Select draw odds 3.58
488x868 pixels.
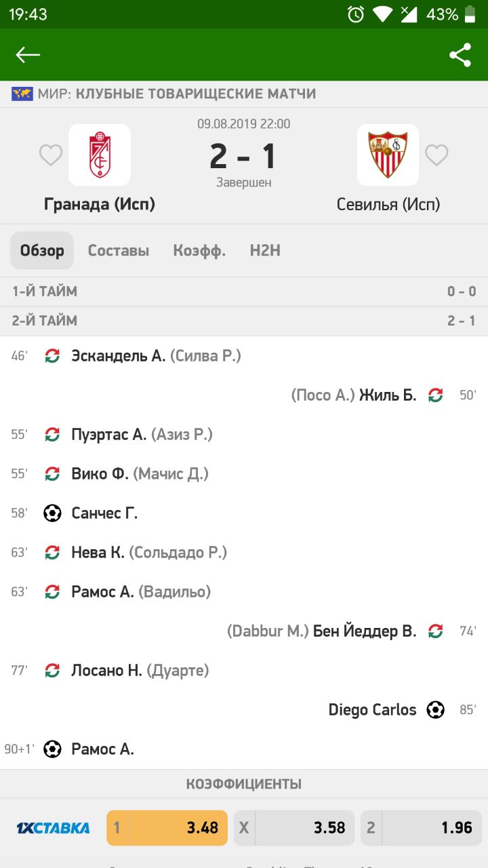point(294,827)
